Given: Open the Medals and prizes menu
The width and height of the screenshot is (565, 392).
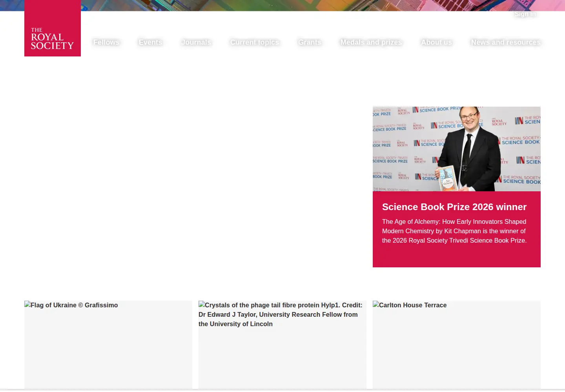Looking at the screenshot, I should [371, 42].
